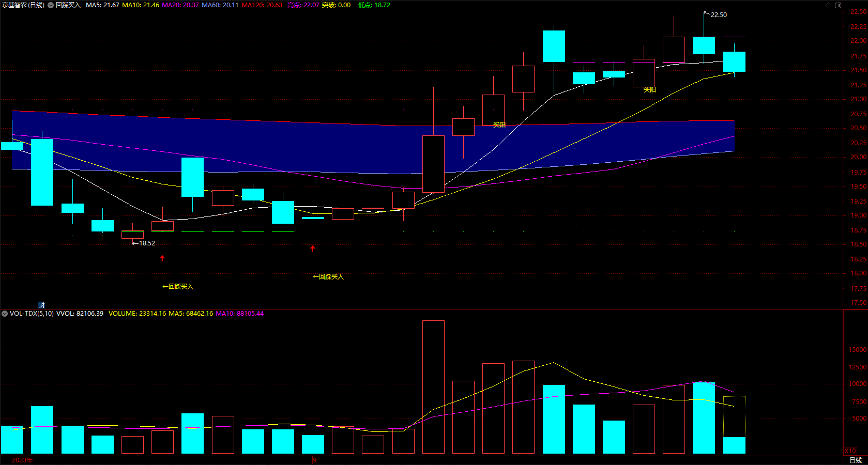
Task: Click the 买阳 label near 21.25
Action: pyautogui.click(x=649, y=90)
